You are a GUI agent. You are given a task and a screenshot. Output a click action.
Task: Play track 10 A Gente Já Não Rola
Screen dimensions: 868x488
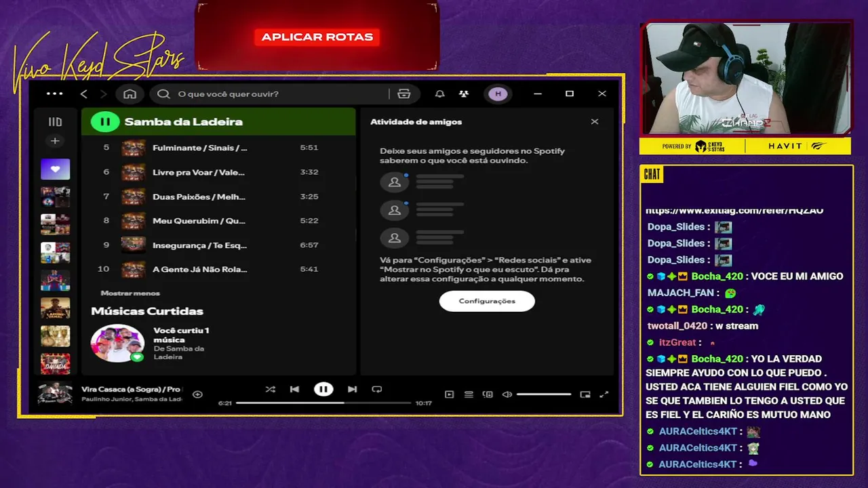click(x=218, y=269)
